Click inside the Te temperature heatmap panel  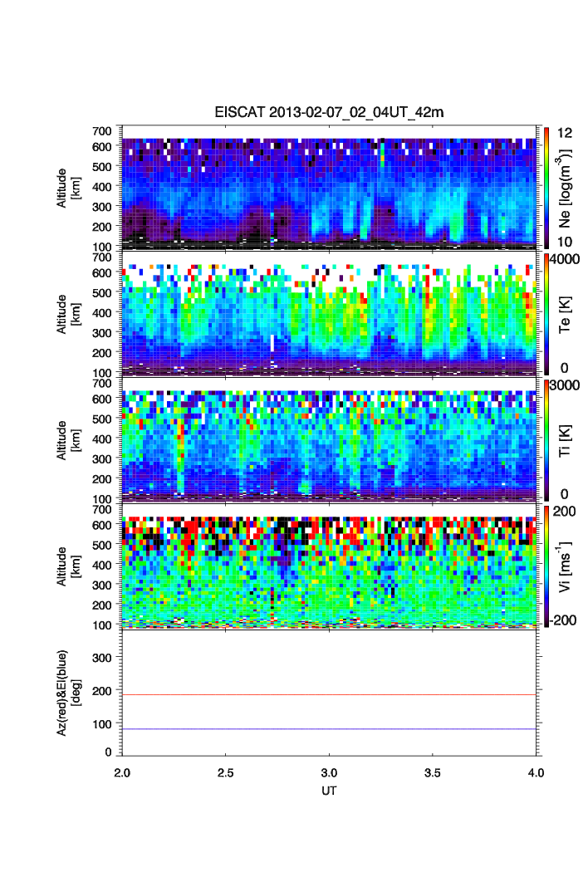pyautogui.click(x=329, y=314)
